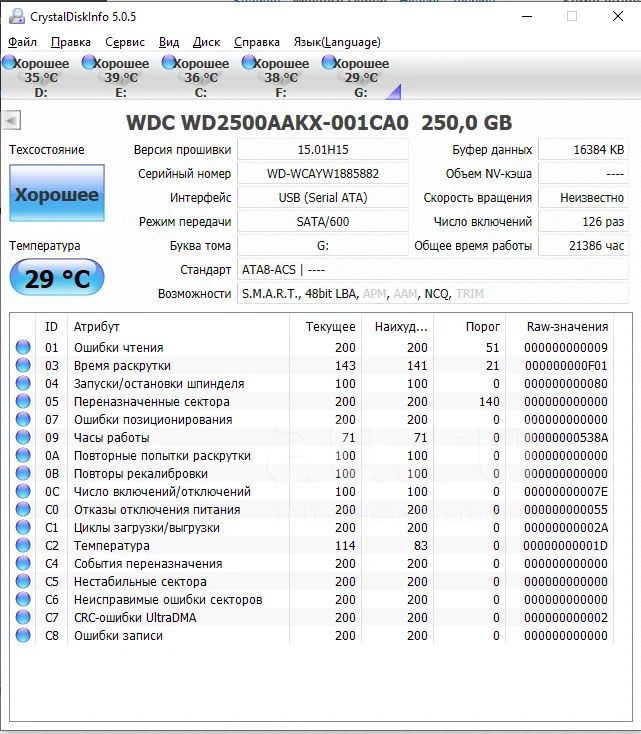641x734 pixels.
Task: Click the power-on hours field 21386 час
Action: (583, 245)
